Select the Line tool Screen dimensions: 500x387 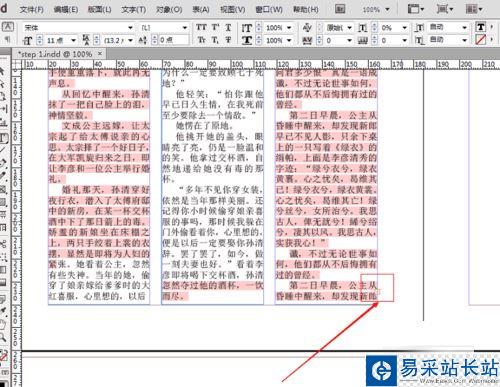(3, 150)
